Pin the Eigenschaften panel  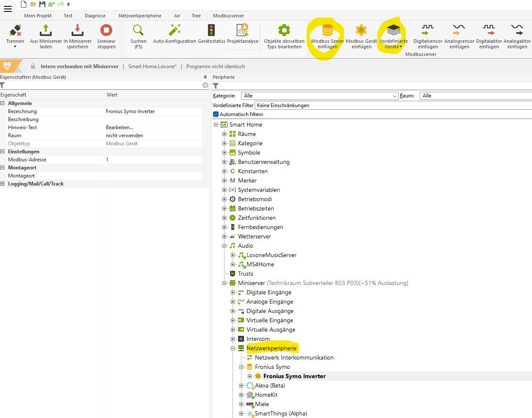205,77
